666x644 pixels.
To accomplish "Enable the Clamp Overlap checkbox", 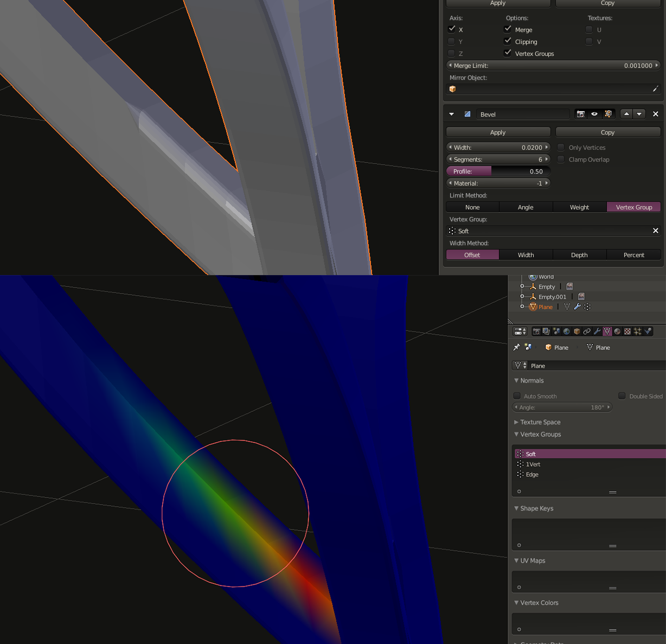I will [x=561, y=160].
